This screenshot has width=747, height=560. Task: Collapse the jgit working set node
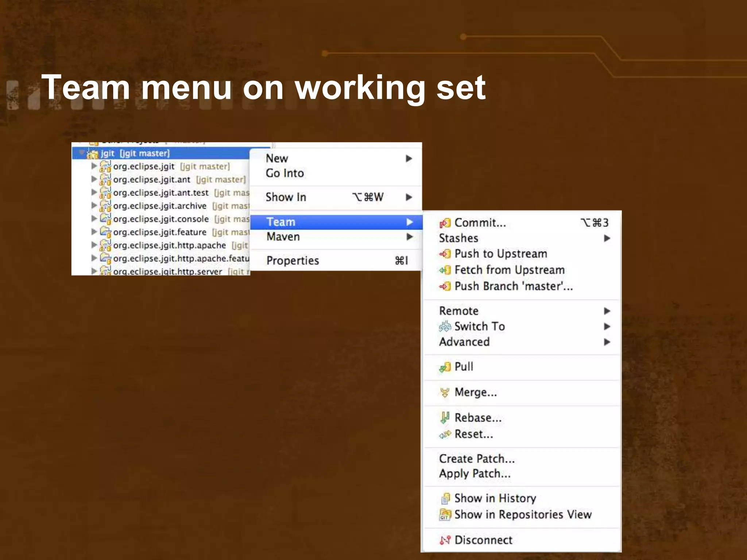tap(82, 152)
